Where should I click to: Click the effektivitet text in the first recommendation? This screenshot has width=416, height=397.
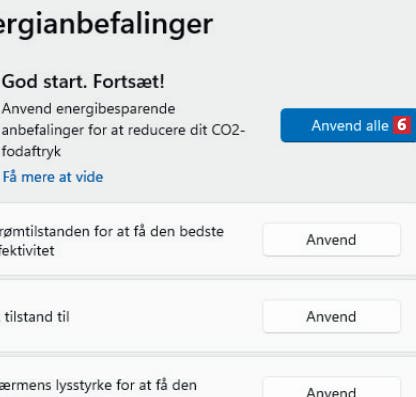(27, 251)
